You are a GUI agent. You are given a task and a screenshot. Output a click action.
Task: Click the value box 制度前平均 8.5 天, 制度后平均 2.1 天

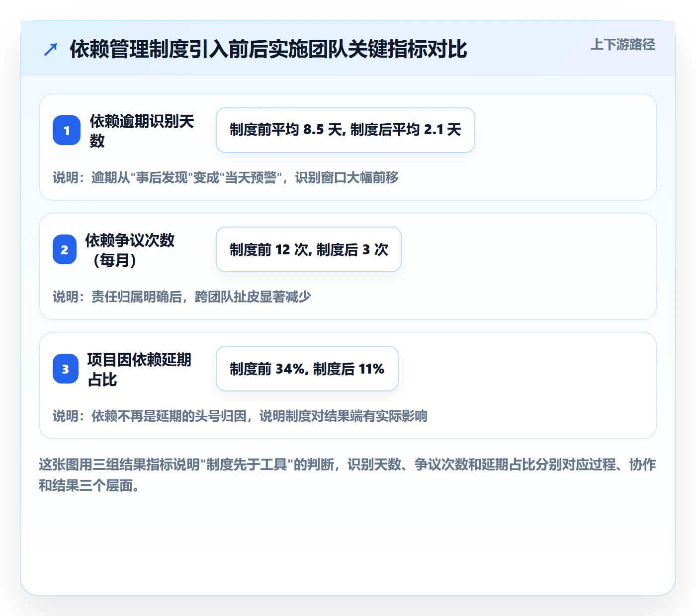(x=346, y=130)
